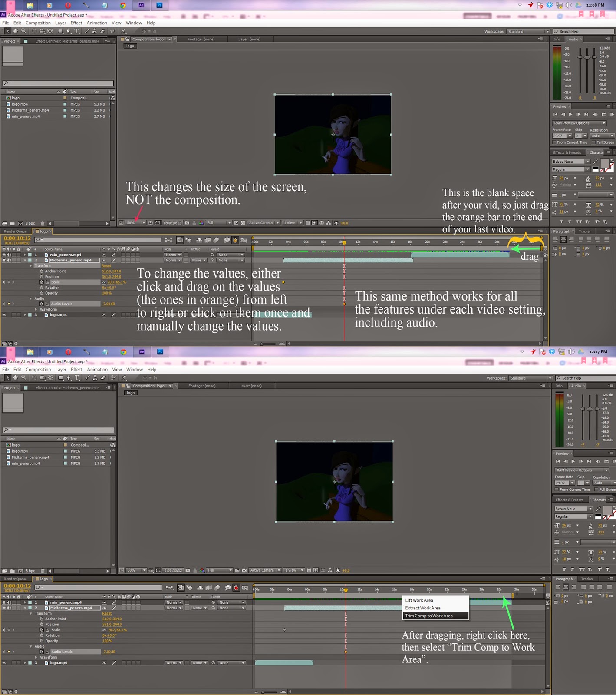Open the composition mini-flowchart in the lower timeline
616x695 pixels.
(169, 588)
